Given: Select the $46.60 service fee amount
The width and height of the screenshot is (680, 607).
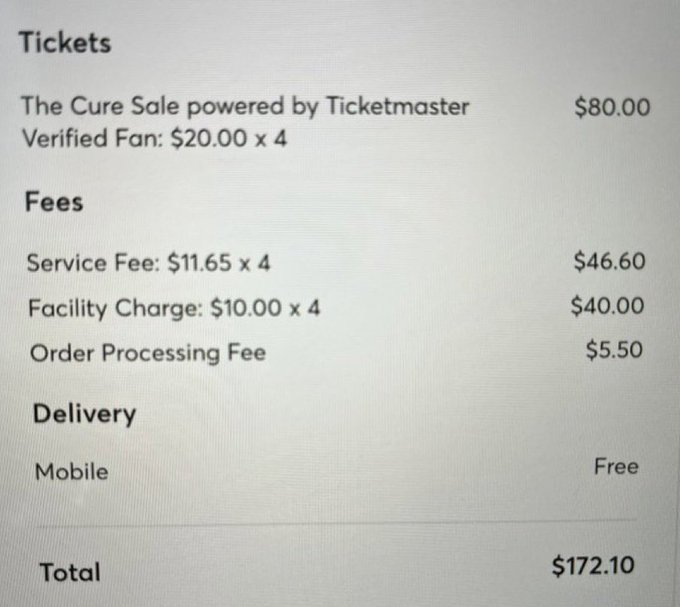Looking at the screenshot, I should [609, 262].
